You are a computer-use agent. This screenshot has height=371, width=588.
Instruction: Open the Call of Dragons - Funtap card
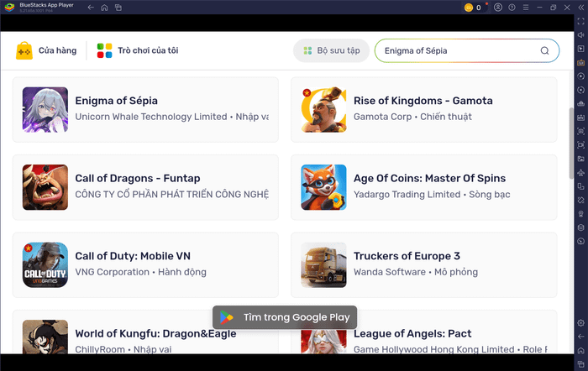coord(145,187)
